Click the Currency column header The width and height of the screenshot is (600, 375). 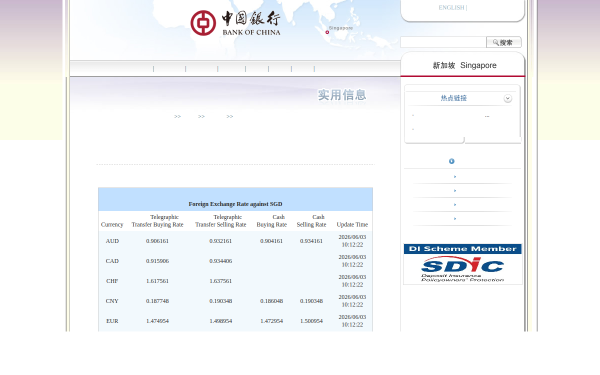pos(112,225)
